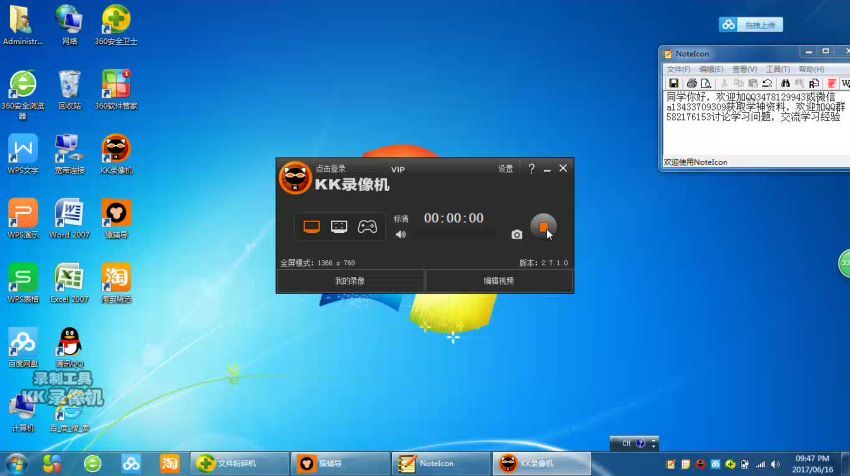Open 编辑(E) menu in NoteIcon
This screenshot has height=476, width=850.
(711, 69)
